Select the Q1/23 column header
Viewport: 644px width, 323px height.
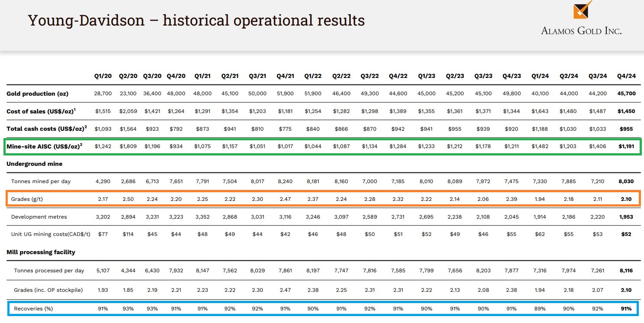coord(427,76)
